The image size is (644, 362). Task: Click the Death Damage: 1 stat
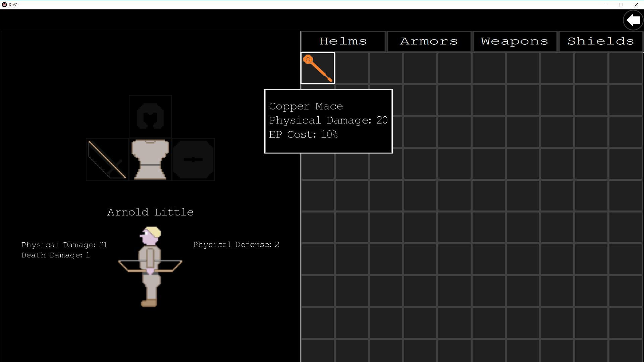pyautogui.click(x=56, y=255)
